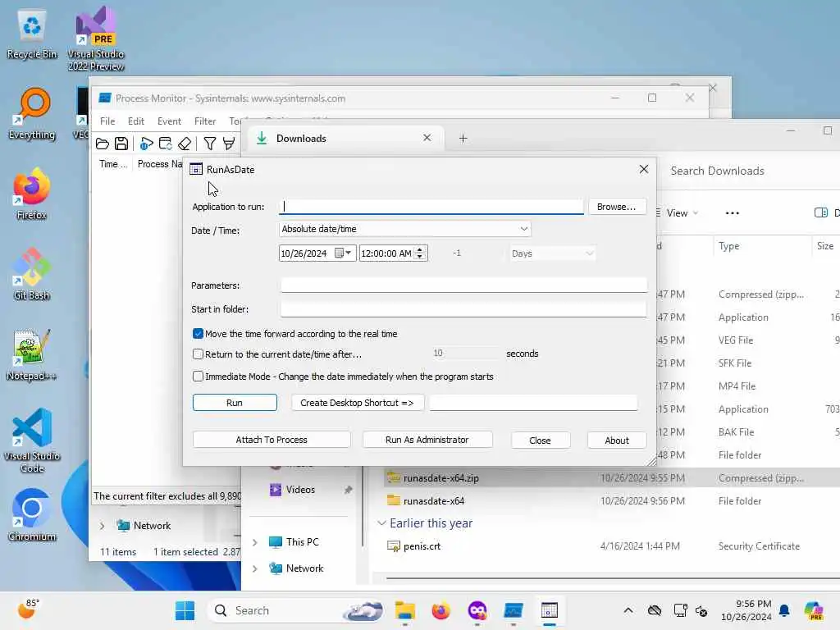Click the taskbar Search box
840x630 pixels.
point(295,610)
